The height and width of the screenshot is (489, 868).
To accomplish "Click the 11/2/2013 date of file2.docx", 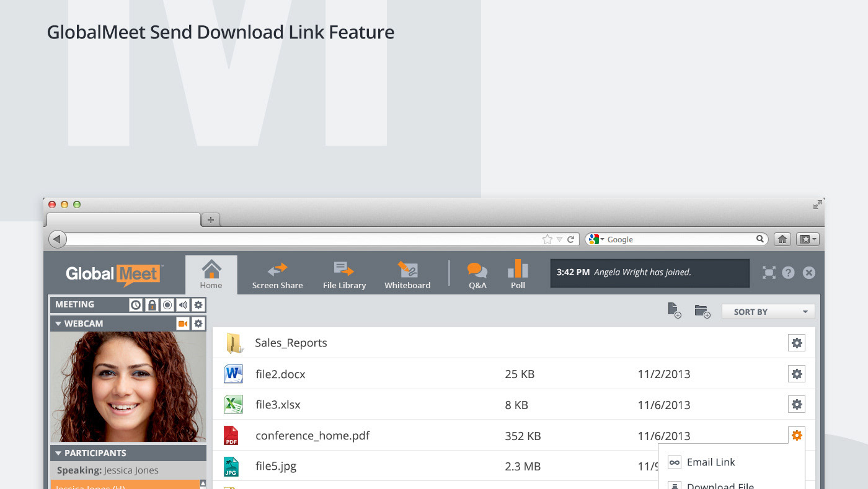I will pos(664,374).
